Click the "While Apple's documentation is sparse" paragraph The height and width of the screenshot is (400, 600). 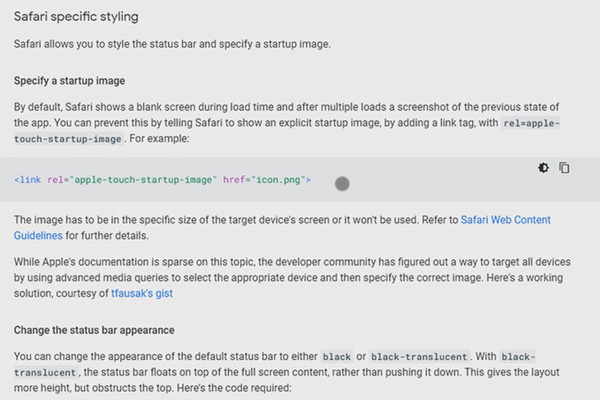point(292,278)
